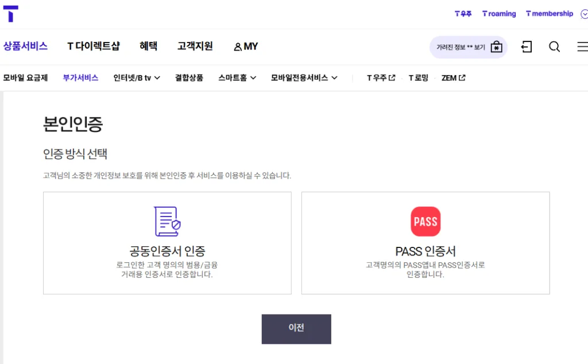Click the 고객명의의 PASS앱내 description text

pos(425,269)
